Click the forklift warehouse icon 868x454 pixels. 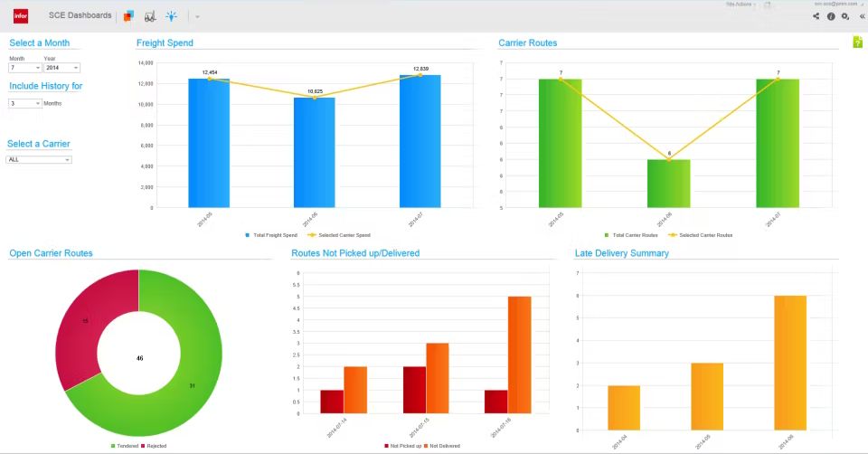[x=149, y=16]
